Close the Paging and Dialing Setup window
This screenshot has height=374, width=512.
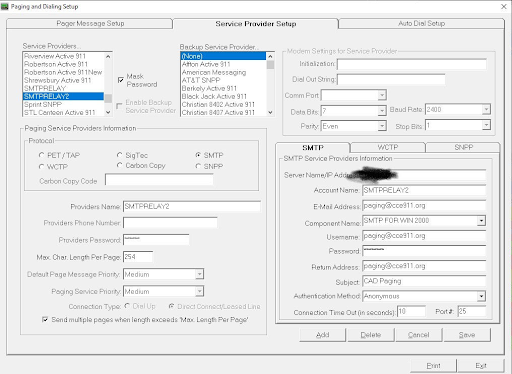click(504, 6)
